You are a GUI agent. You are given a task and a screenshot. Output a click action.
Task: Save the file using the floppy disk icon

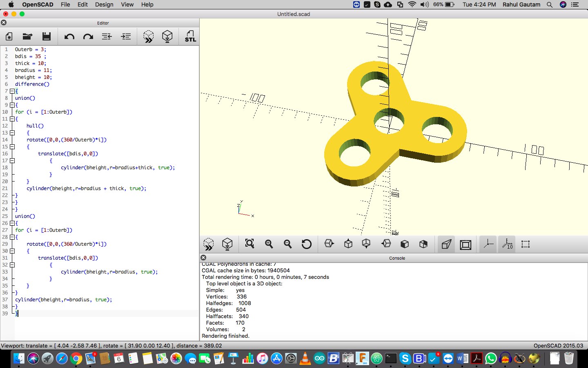(x=47, y=36)
